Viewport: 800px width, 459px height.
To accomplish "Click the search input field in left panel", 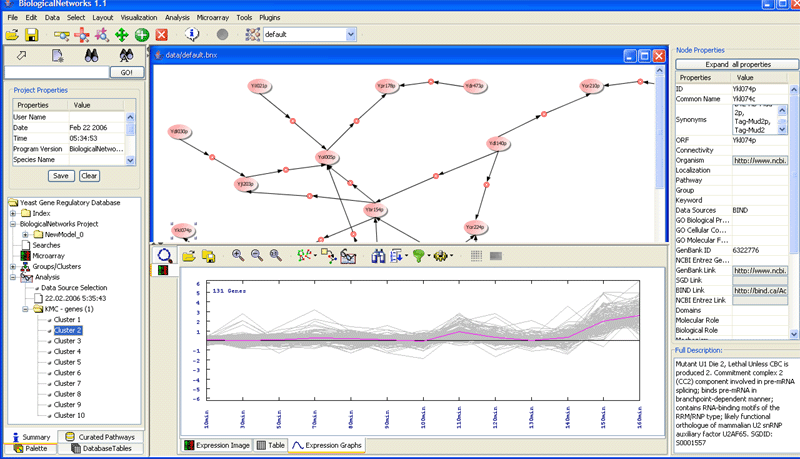I will point(57,72).
